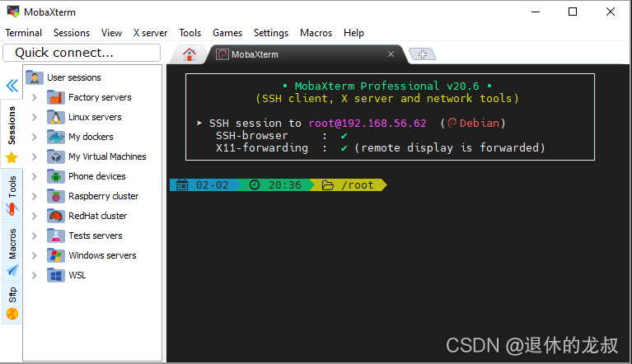Click MobaXterm app logo in title bar
Image resolution: width=632 pixels, height=364 pixels.
click(13, 12)
